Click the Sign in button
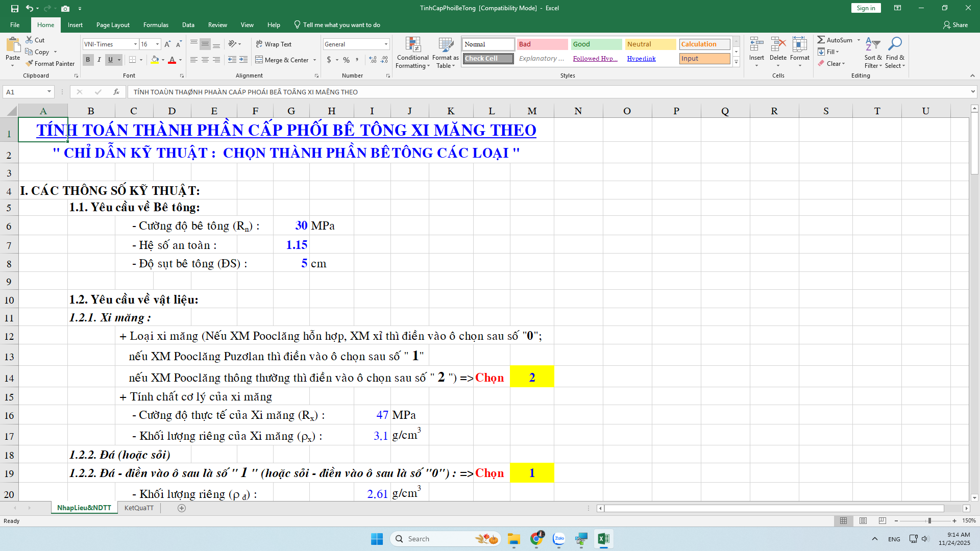The width and height of the screenshot is (980, 551). 866,8
